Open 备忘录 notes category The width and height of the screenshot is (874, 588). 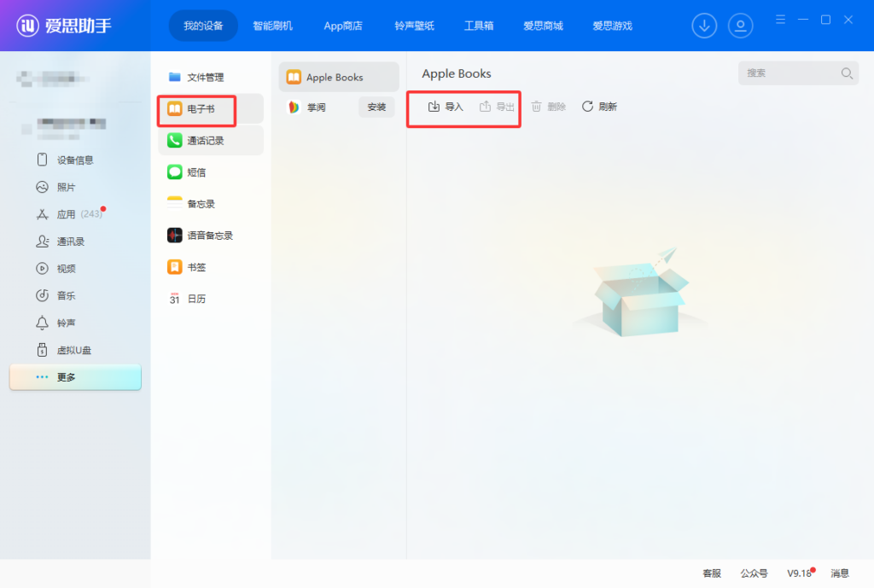pyautogui.click(x=211, y=204)
